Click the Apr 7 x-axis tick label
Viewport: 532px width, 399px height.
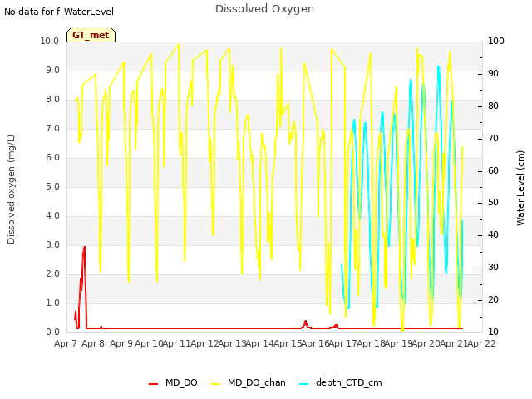click(x=66, y=343)
